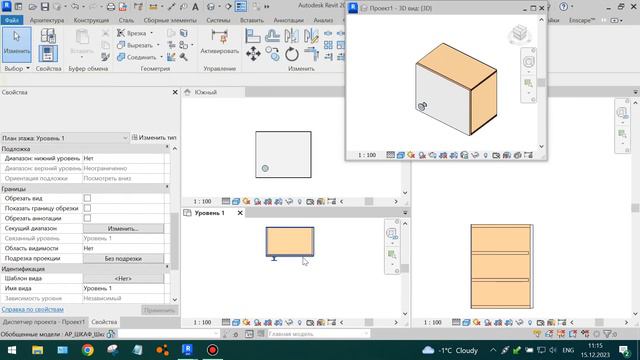Click the Text (A) tool icon
The height and width of the screenshot is (360, 640).
coord(196,7)
